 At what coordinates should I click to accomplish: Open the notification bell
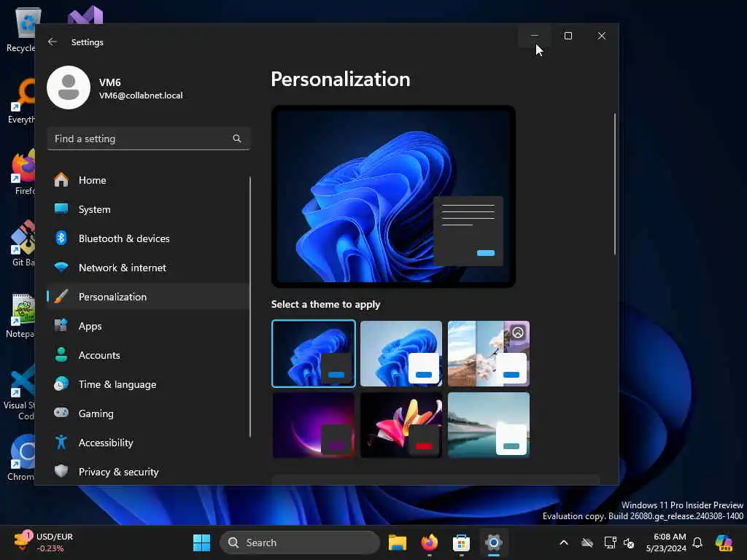(697, 542)
